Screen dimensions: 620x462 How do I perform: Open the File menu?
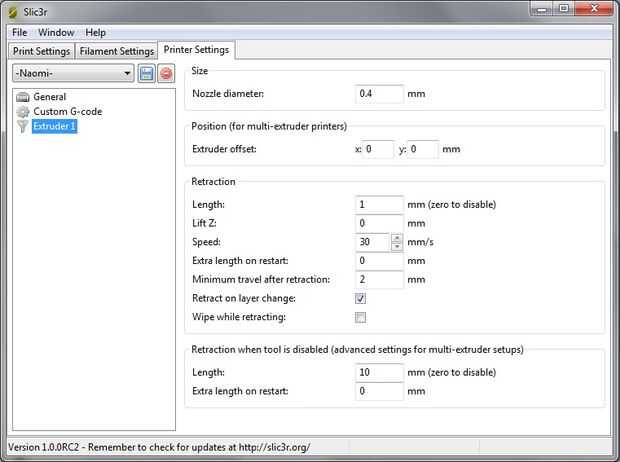(20, 32)
